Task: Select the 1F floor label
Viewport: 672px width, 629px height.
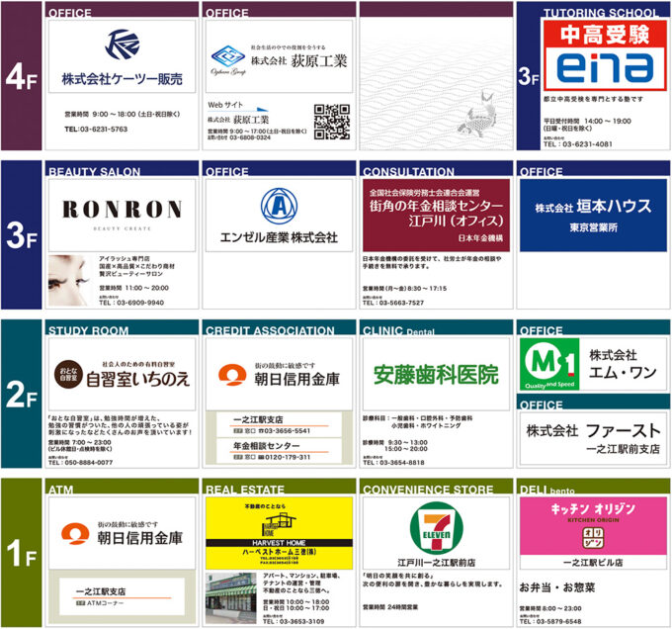Action: 22,553
